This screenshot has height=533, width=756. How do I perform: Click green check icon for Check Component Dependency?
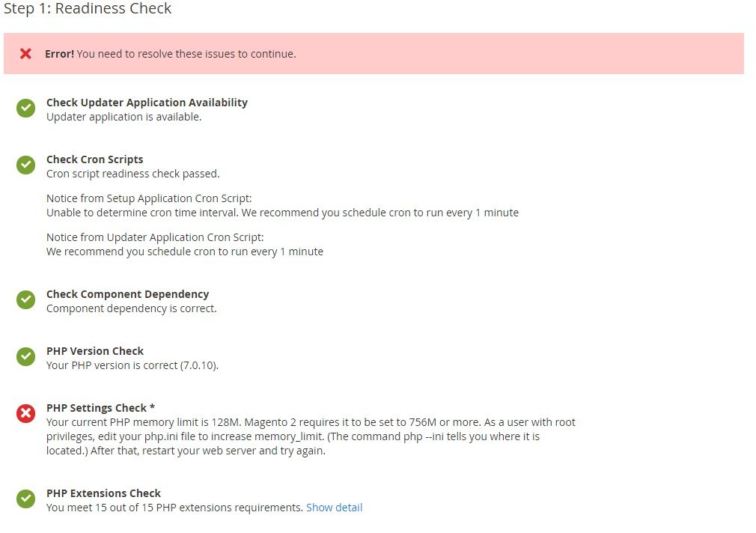pos(26,300)
